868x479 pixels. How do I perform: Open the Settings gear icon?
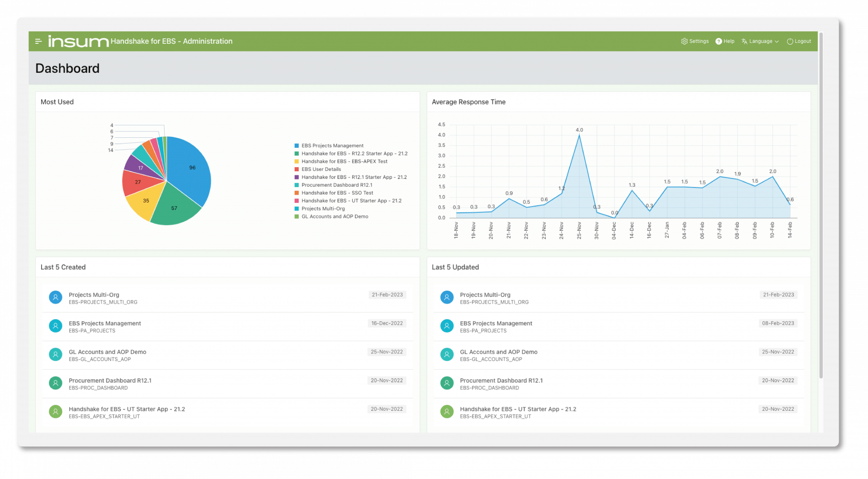click(x=684, y=41)
